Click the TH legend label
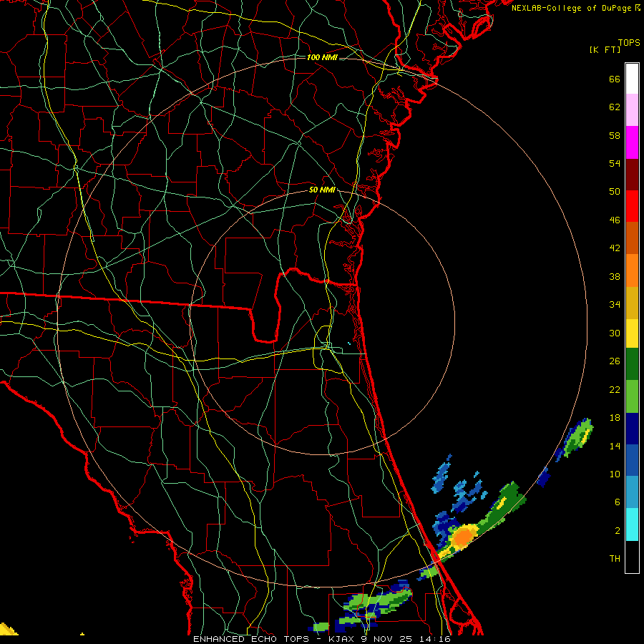This screenshot has height=644, width=644. [615, 559]
